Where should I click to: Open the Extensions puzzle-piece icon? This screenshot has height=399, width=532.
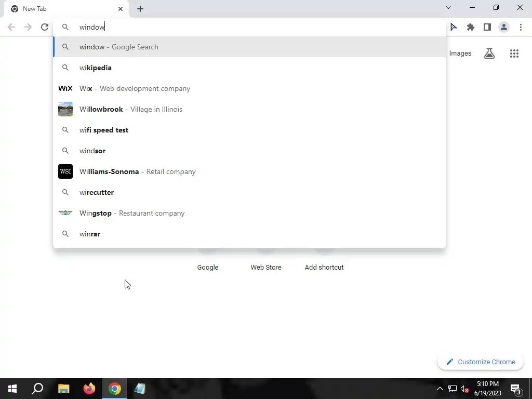pyautogui.click(x=470, y=27)
